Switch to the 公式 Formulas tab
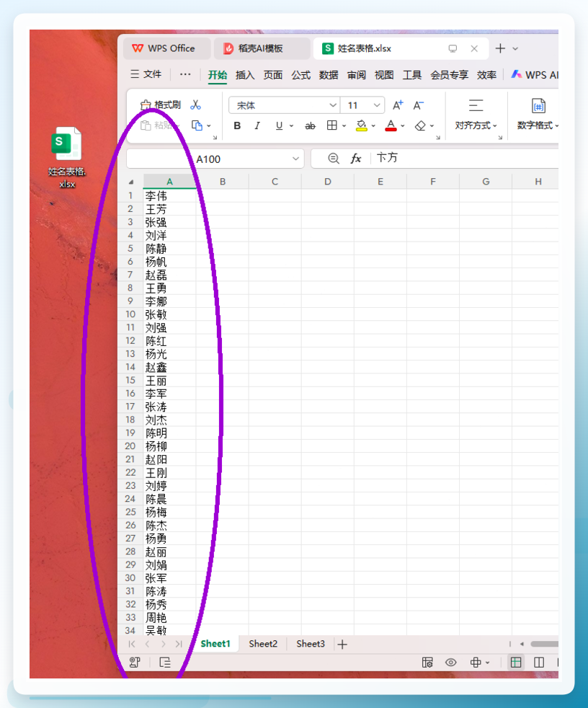This screenshot has height=708, width=588. click(300, 75)
